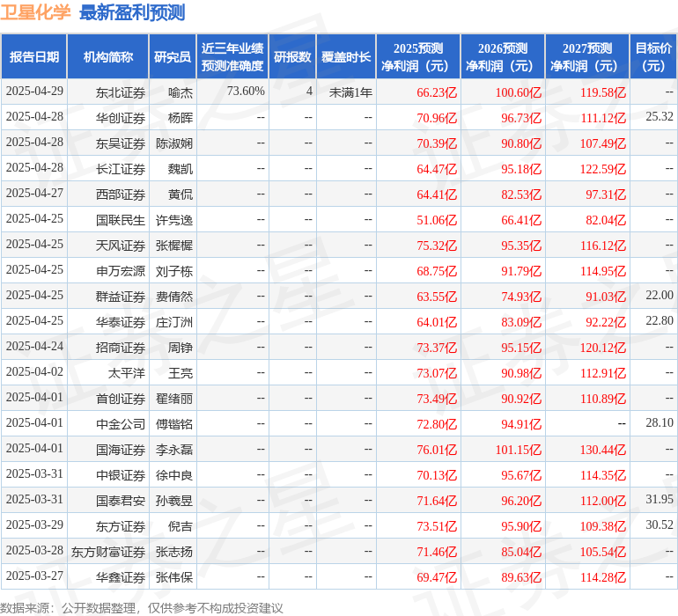
Task: Click the 研究员 column header
Action: [x=173, y=56]
